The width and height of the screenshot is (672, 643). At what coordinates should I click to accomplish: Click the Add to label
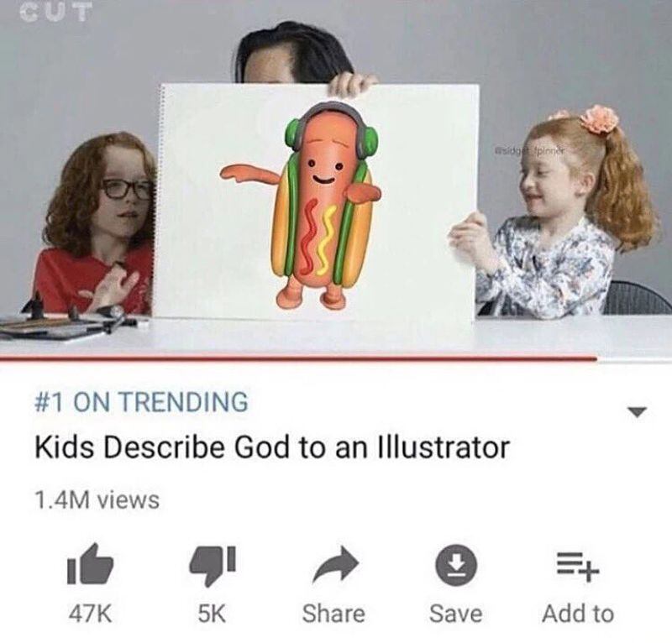[578, 614]
